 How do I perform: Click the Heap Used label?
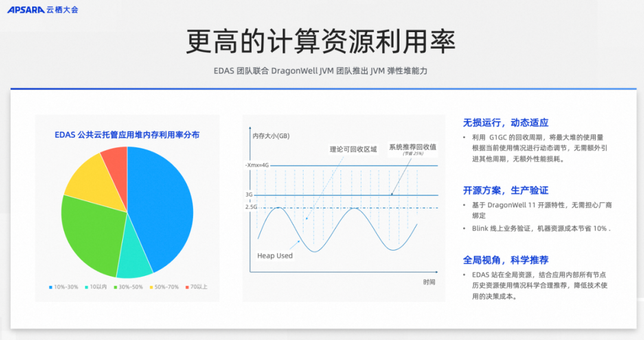click(275, 256)
